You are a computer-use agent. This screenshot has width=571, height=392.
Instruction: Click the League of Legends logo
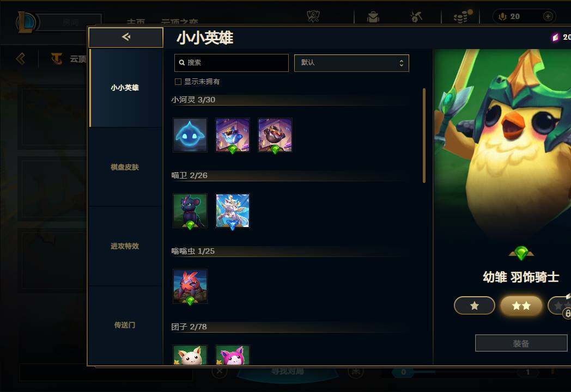tap(26, 22)
